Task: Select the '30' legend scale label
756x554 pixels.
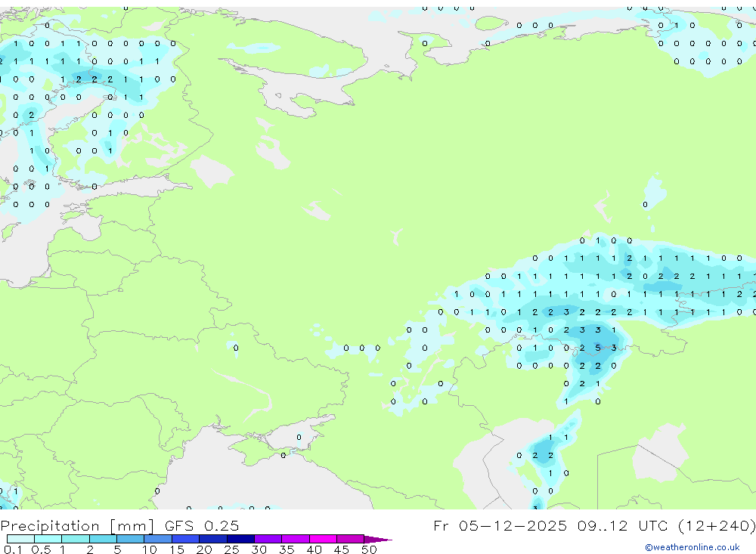Action: click(x=259, y=549)
